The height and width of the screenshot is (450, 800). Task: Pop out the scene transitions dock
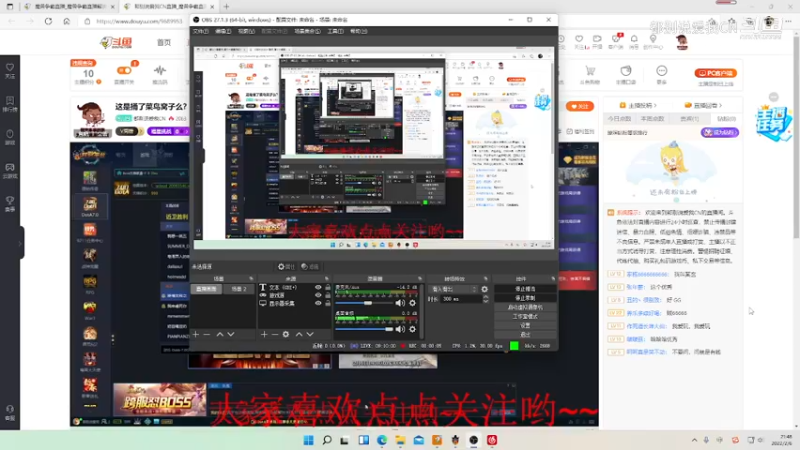tap(485, 279)
